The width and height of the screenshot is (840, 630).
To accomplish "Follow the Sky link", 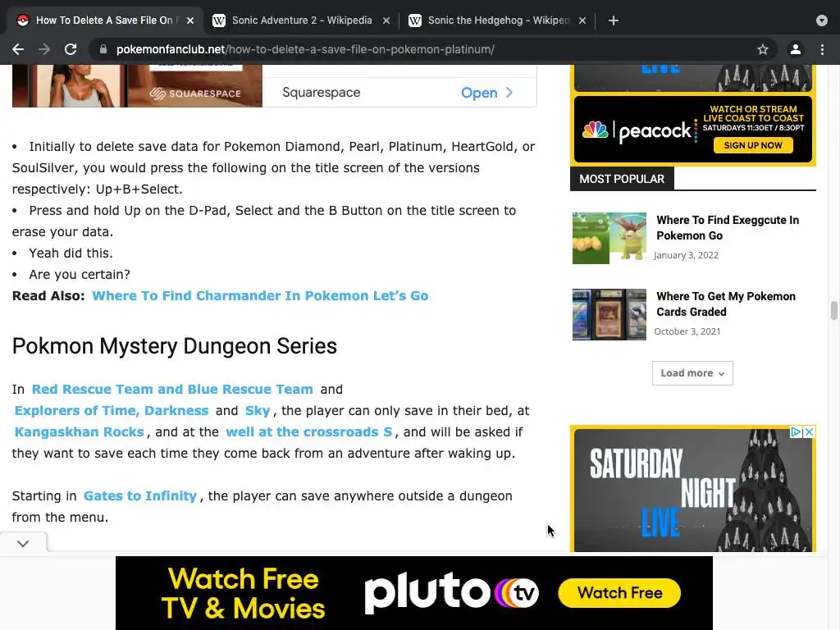I will click(x=257, y=410).
